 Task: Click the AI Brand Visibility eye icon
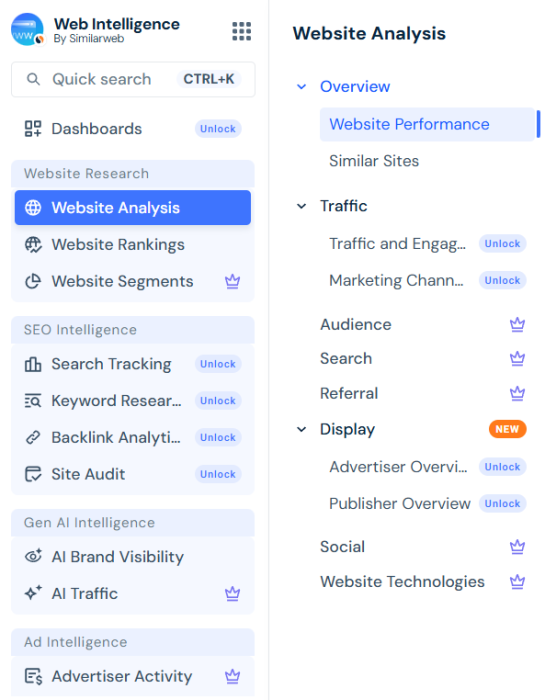pos(33,557)
